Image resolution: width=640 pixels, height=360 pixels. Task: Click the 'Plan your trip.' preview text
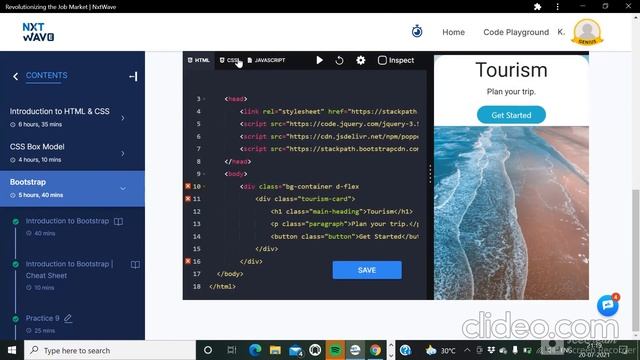pos(511,92)
